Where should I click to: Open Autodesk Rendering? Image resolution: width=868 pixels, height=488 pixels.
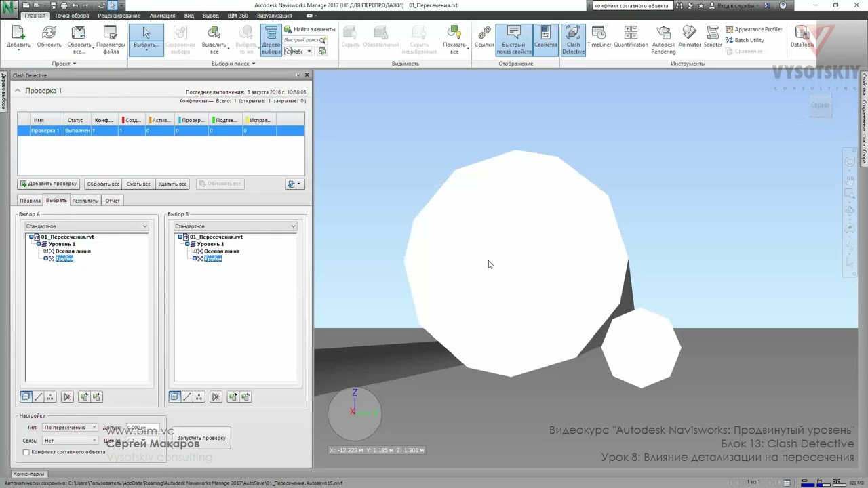[x=663, y=40]
